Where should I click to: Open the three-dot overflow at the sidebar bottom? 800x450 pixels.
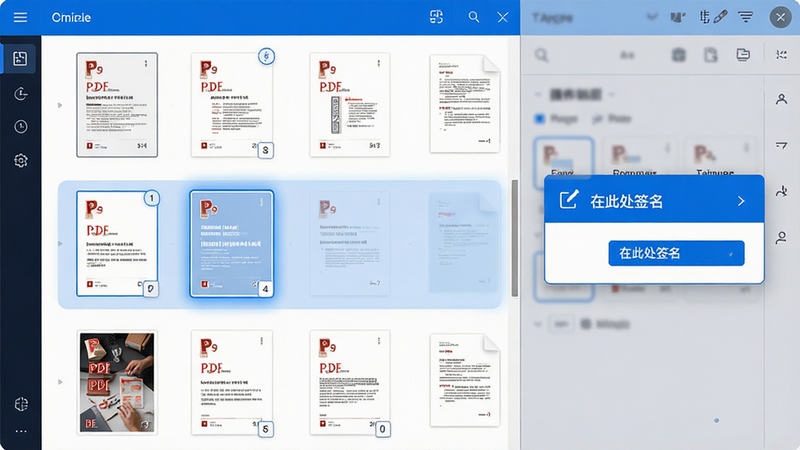coord(21,431)
